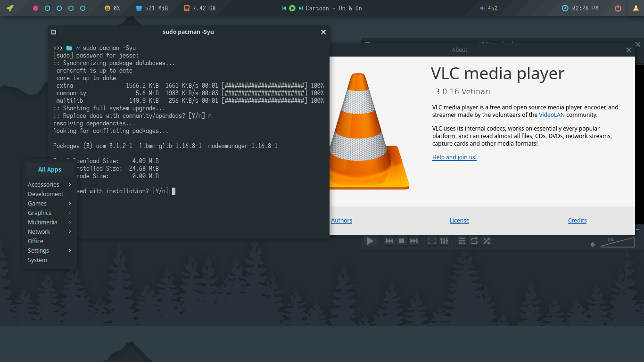This screenshot has height=362, width=644.
Task: Open the Credits link in About
Action: click(x=578, y=220)
